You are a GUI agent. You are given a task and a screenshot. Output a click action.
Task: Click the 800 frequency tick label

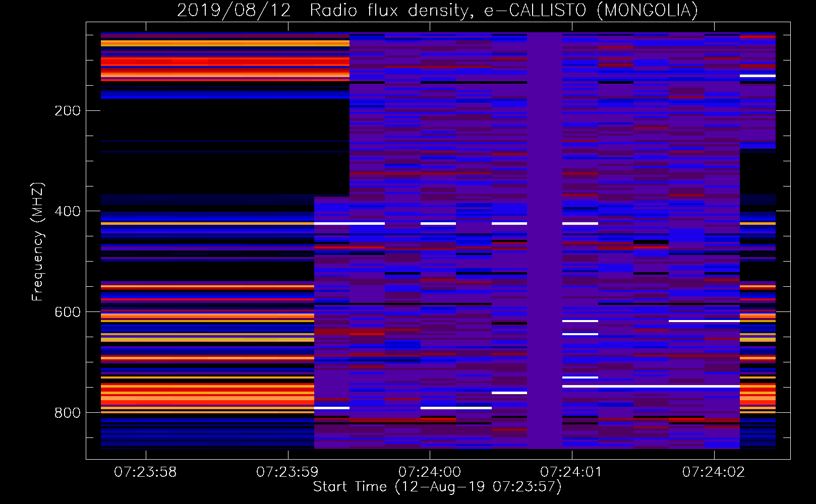(x=68, y=413)
